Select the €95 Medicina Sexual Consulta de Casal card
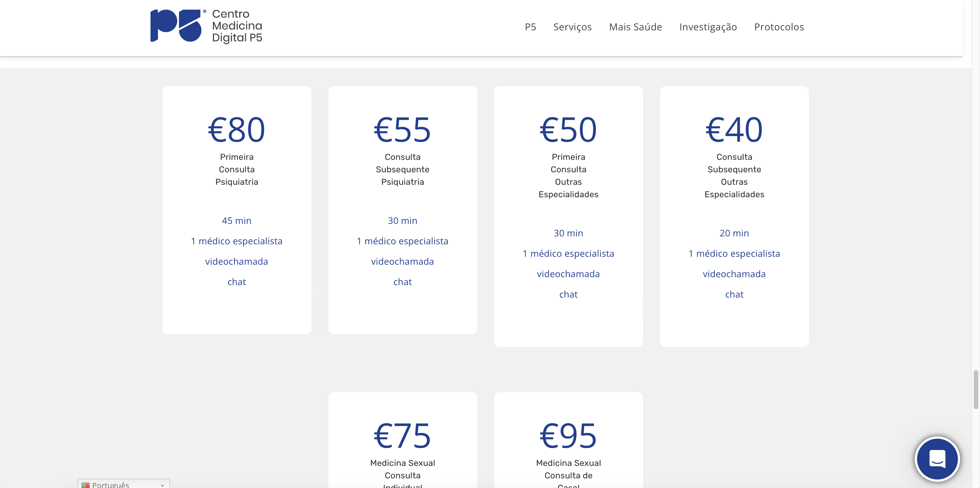 tap(568, 441)
